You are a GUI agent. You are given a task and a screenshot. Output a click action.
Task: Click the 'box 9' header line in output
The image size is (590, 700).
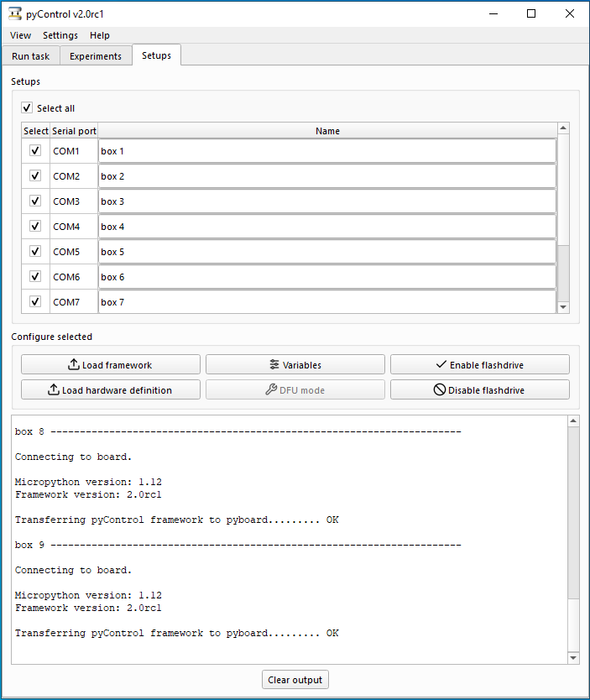tap(238, 545)
